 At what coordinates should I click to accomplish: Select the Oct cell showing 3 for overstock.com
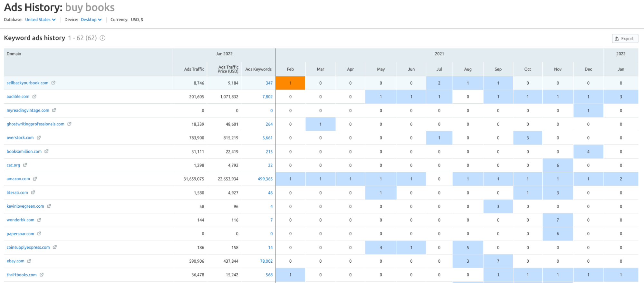pyautogui.click(x=528, y=138)
